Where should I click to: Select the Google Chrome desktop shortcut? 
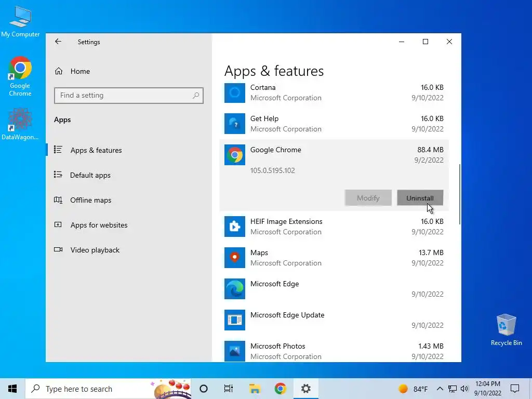(x=20, y=77)
